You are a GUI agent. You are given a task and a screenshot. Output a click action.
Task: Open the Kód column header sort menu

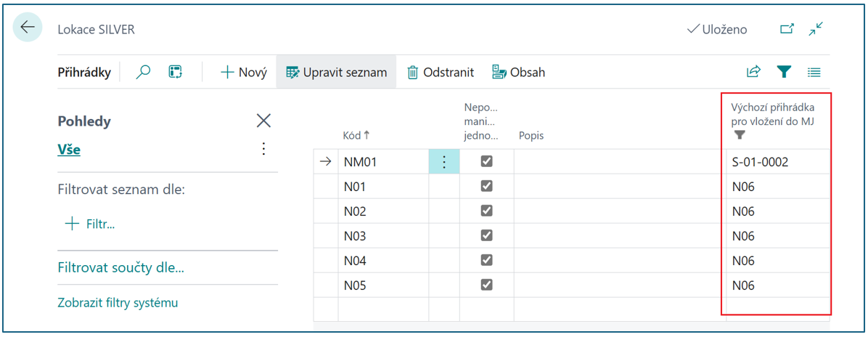(x=356, y=135)
